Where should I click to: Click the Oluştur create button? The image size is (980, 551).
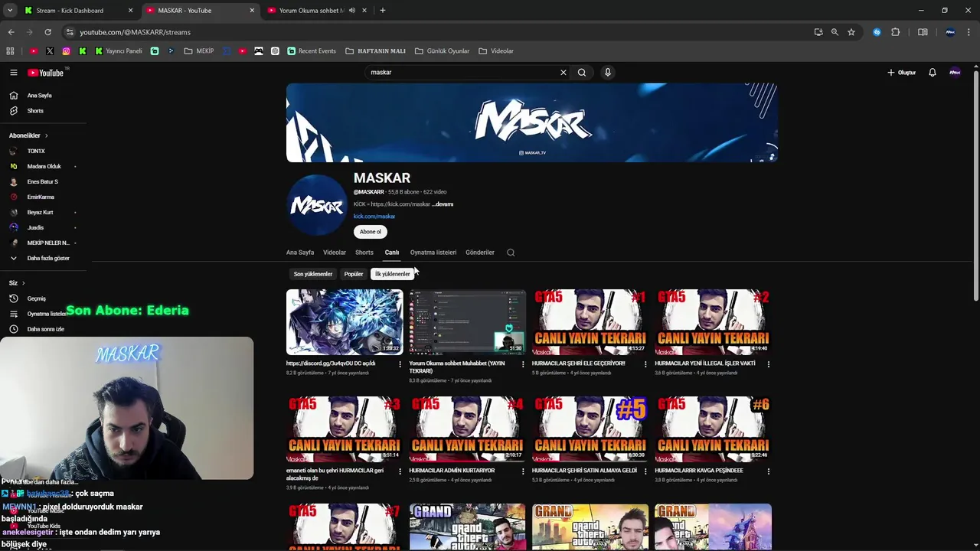902,73
